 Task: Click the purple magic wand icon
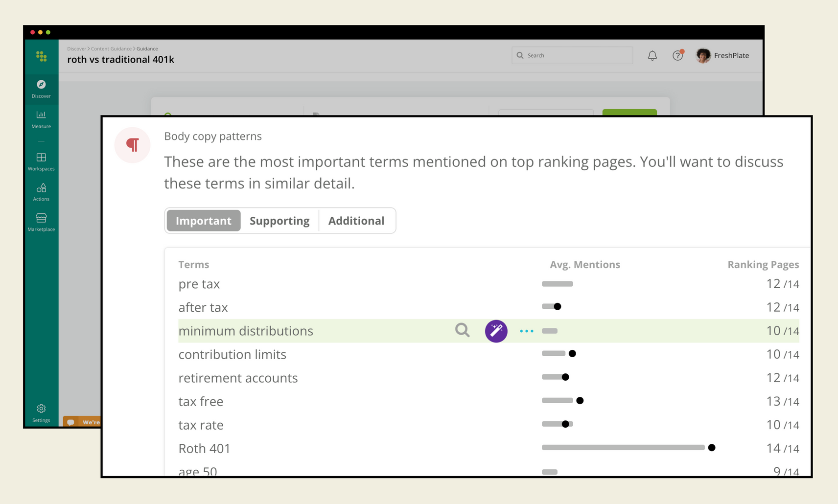click(496, 331)
